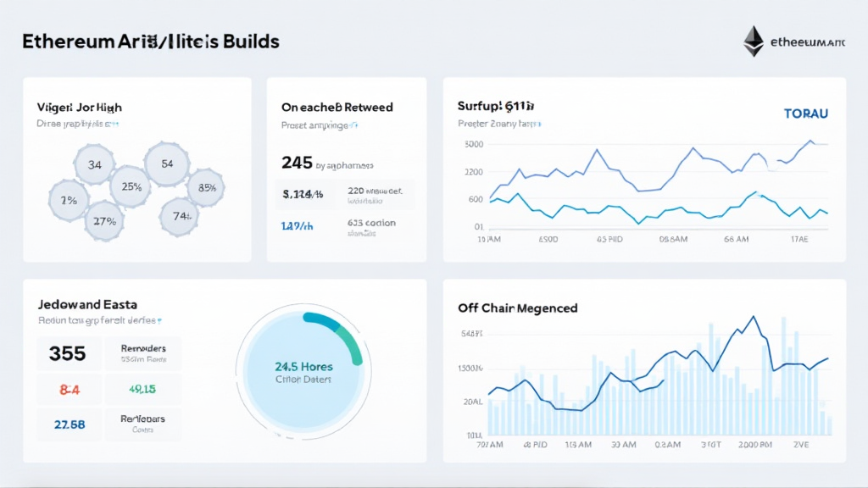868x488 pixels.
Task: Toggle the green 49.15 stat entry
Action: [x=142, y=389]
